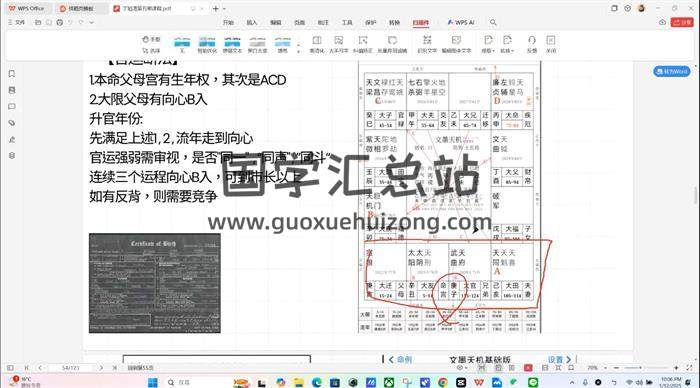Click the redo arrow in quick access bar

(81, 22)
